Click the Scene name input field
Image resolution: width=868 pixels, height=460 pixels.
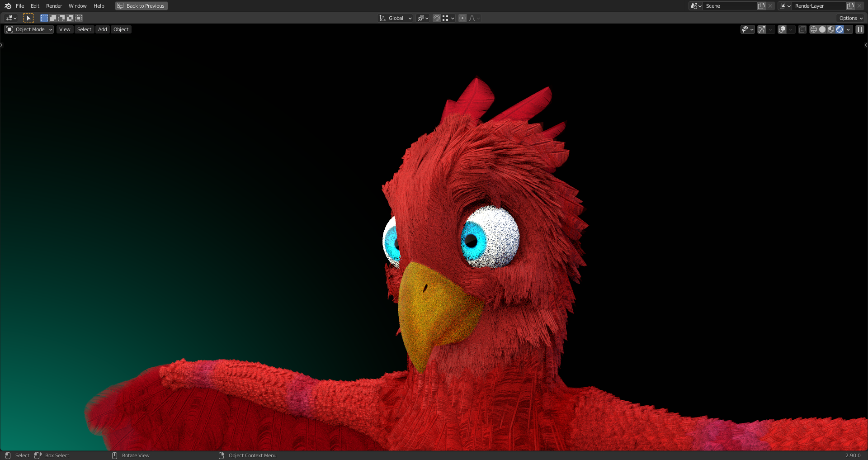point(730,6)
